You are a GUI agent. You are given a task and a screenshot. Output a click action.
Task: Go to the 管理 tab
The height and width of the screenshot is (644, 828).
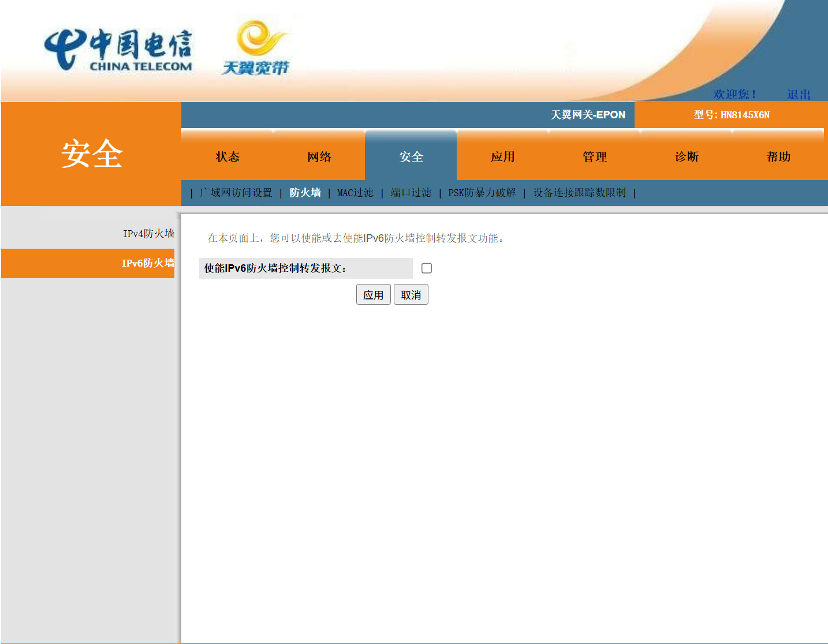tap(594, 157)
